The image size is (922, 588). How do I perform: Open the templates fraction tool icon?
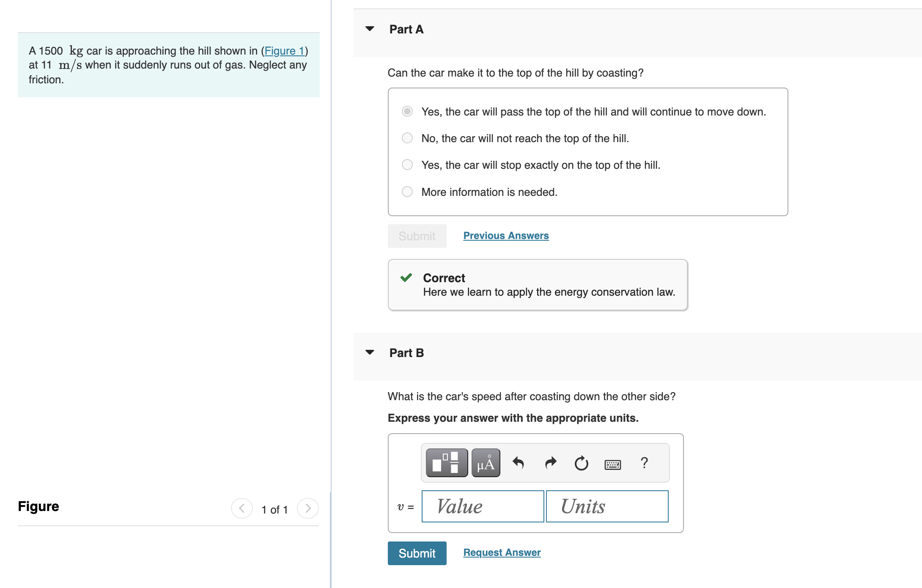(446, 463)
